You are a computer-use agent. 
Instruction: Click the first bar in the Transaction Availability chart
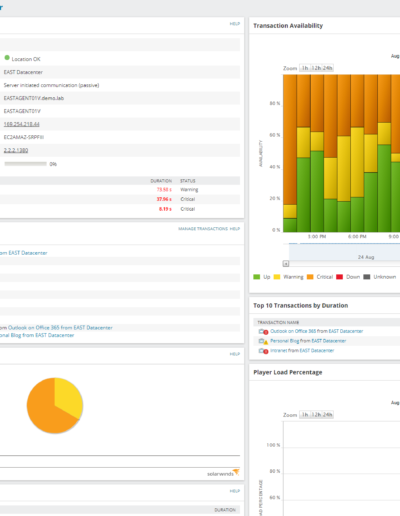point(290,153)
